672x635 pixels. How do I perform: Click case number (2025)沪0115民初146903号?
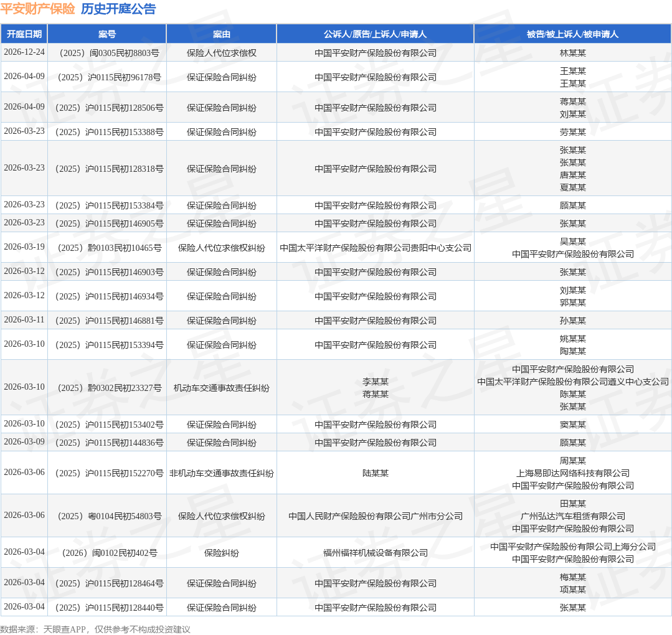click(x=106, y=273)
